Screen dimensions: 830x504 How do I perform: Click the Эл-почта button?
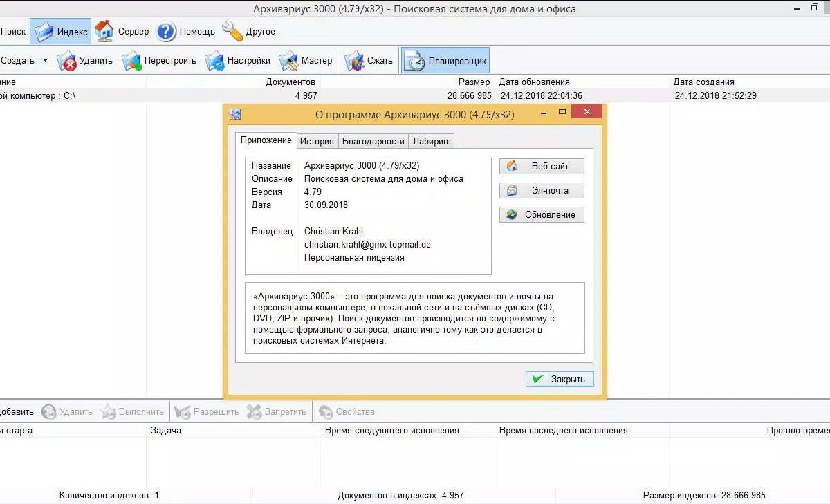point(542,190)
